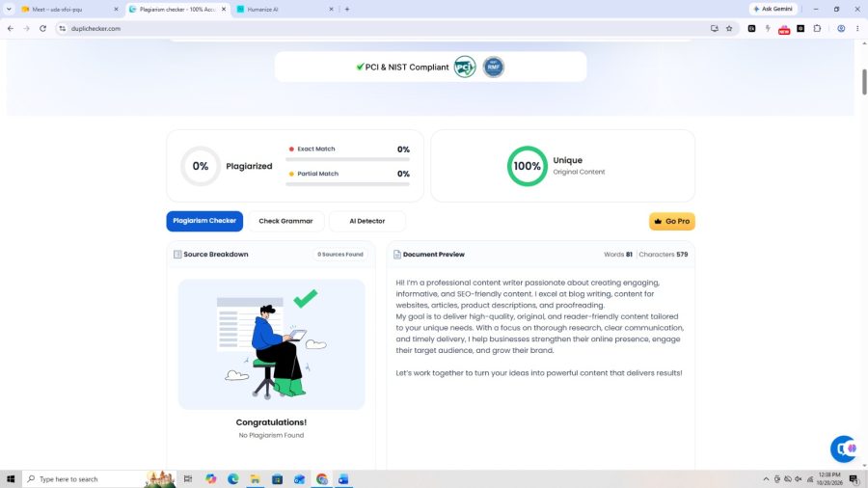The height and width of the screenshot is (488, 868).
Task: Click the NIST RMF badge icon
Action: click(x=493, y=67)
